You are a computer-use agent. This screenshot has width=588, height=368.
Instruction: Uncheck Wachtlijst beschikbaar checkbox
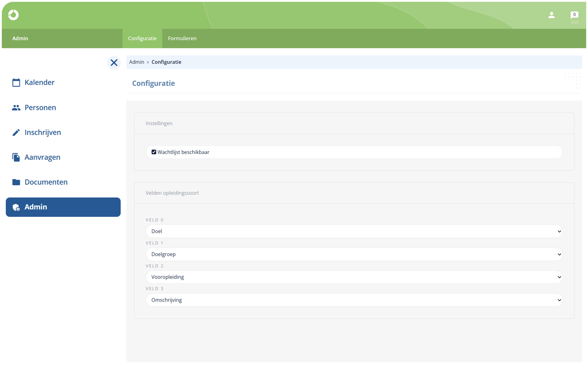[154, 152]
